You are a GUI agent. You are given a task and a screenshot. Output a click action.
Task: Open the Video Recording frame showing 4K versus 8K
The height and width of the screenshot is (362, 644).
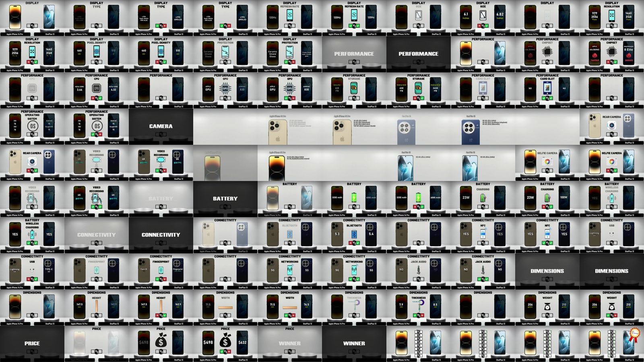(x=161, y=162)
